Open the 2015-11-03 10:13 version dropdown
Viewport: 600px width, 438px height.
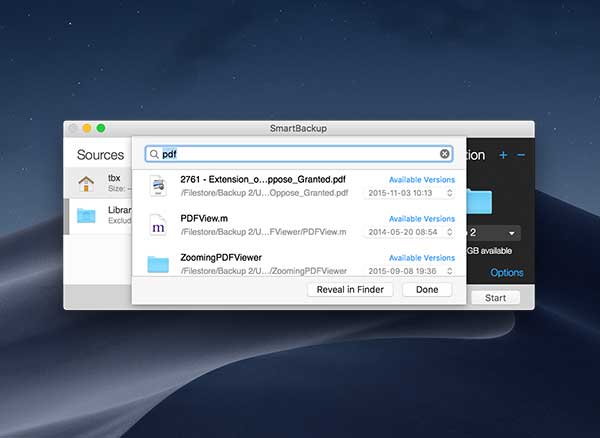coord(410,193)
